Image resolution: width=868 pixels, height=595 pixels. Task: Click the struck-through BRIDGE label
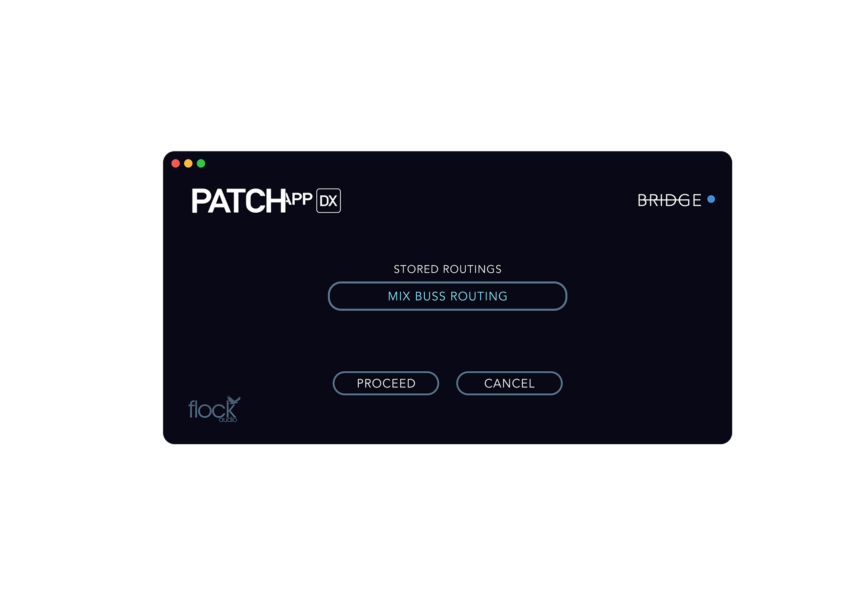pyautogui.click(x=669, y=200)
